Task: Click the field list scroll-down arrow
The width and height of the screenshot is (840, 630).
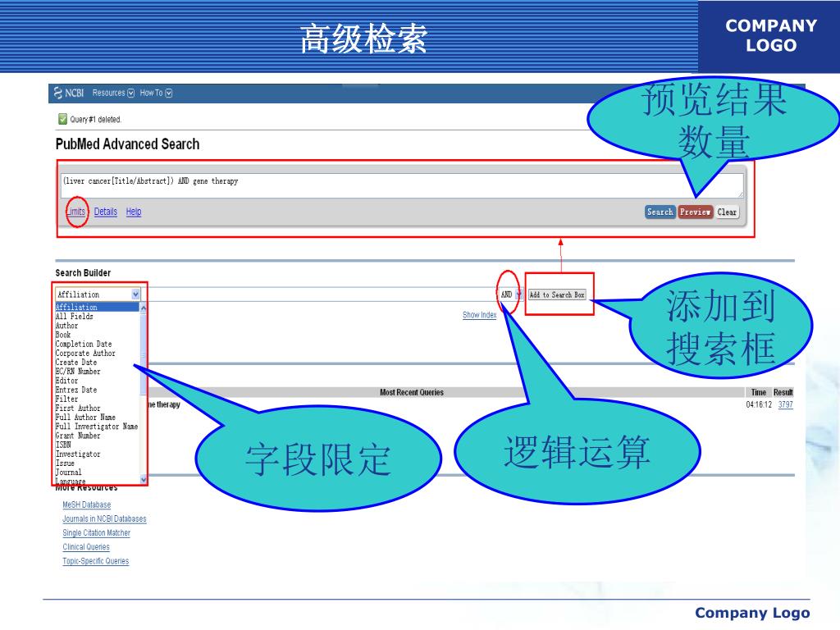Action: tap(143, 479)
